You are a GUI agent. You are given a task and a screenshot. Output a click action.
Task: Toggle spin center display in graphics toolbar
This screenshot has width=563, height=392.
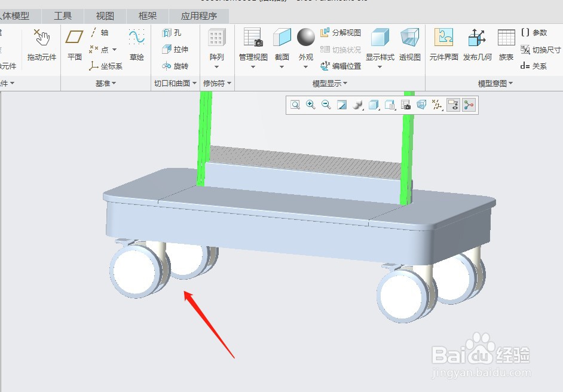pos(469,105)
